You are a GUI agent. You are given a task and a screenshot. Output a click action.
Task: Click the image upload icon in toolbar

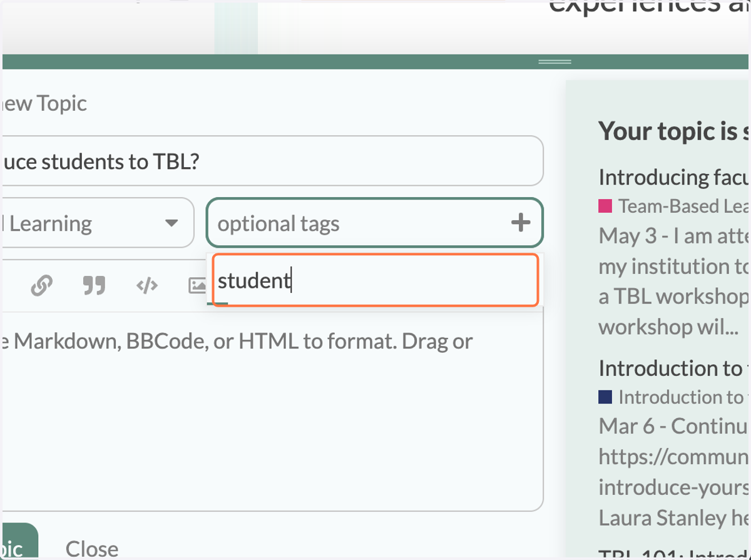pyautogui.click(x=197, y=285)
